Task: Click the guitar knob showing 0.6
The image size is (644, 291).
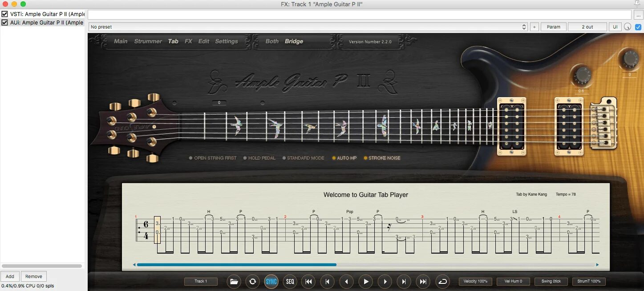Action: pos(582,75)
